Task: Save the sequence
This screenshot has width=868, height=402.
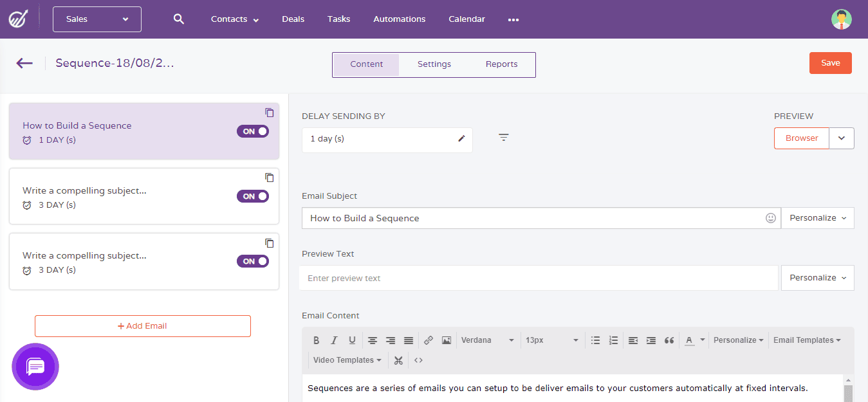Action: [830, 62]
